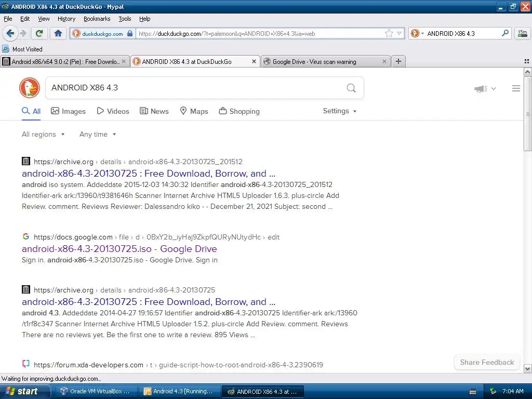Click the XDA favicon beside forum.xda-developers.com

[x=26, y=364]
